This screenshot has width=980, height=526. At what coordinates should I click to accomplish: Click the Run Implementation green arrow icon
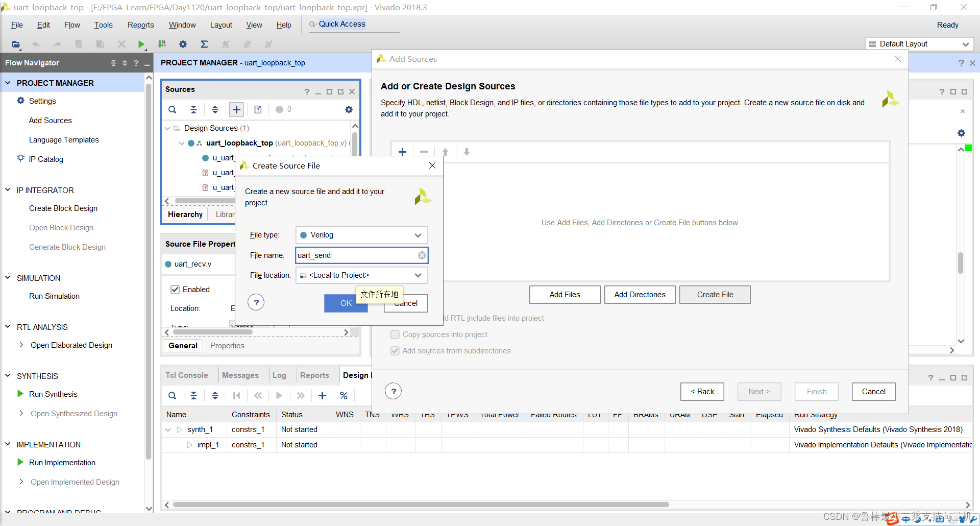[20, 462]
